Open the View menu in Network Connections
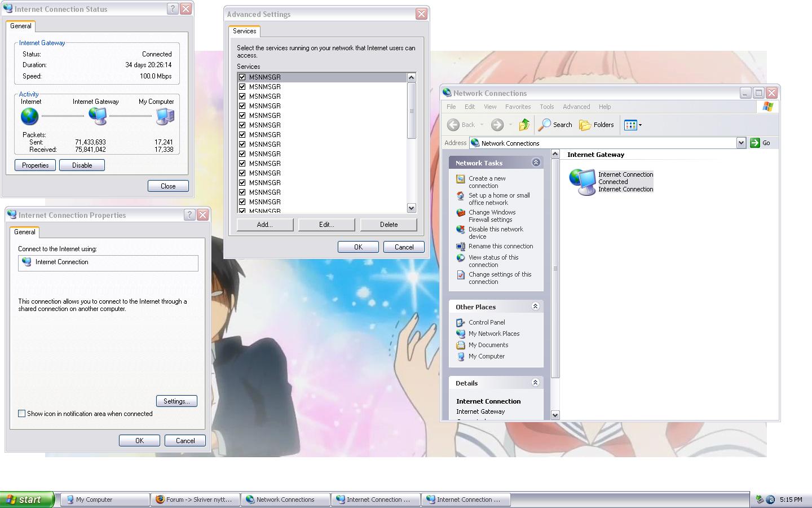This screenshot has height=508, width=812. click(490, 107)
